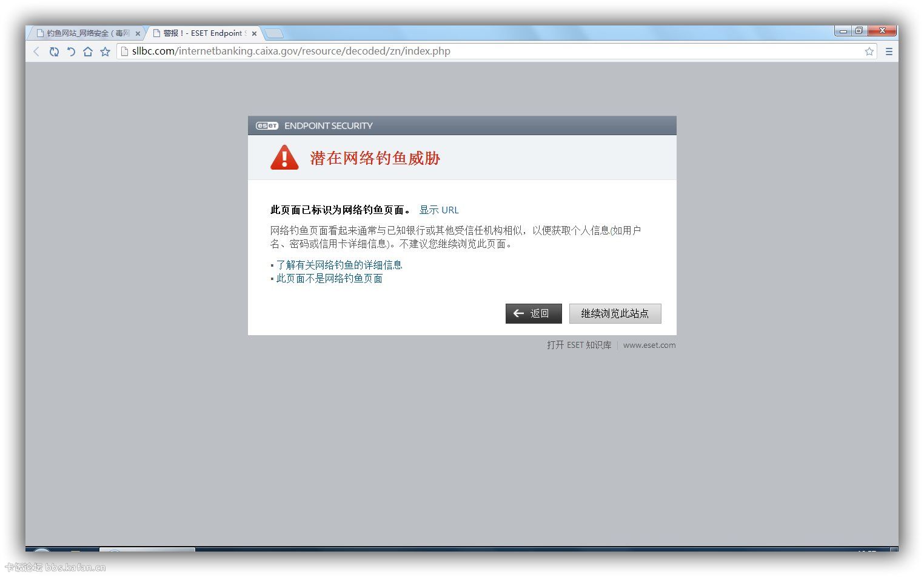The height and width of the screenshot is (577, 924).
Task: Switch to the 钓鱼网站_网络安全 tab
Action: [x=85, y=33]
